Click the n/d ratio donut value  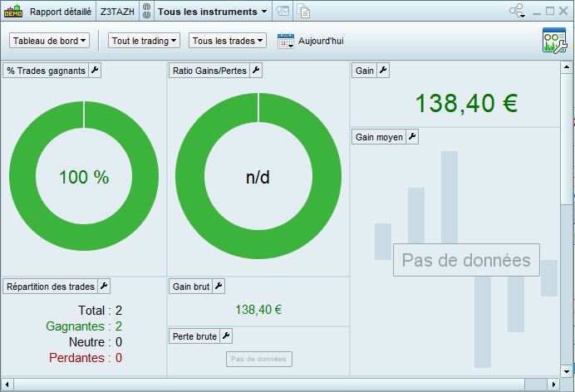pyautogui.click(x=258, y=178)
